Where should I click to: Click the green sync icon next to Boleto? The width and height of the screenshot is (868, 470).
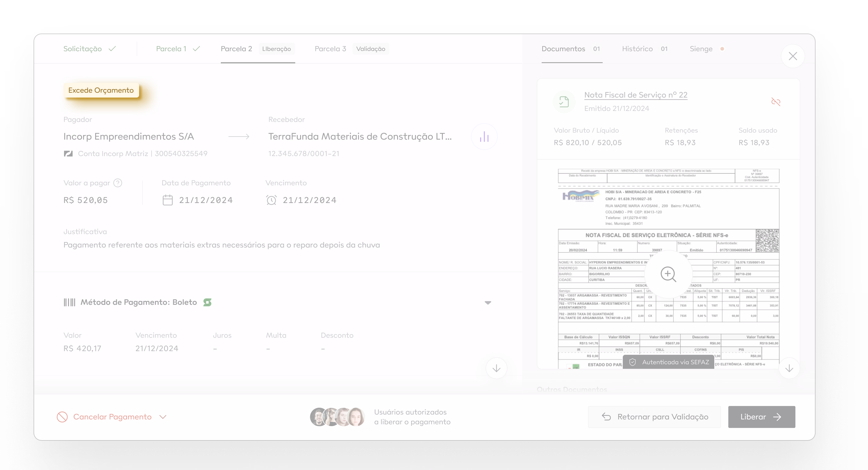pyautogui.click(x=208, y=302)
